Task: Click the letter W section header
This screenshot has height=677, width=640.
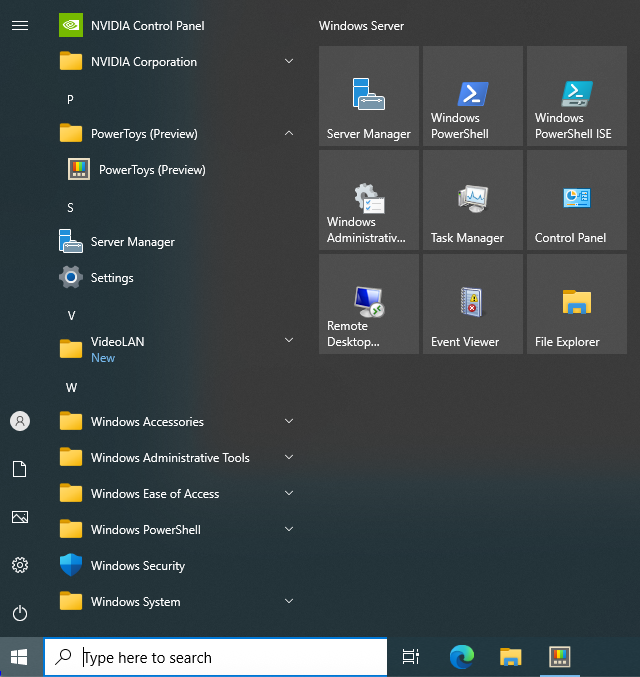Action: pyautogui.click(x=71, y=388)
